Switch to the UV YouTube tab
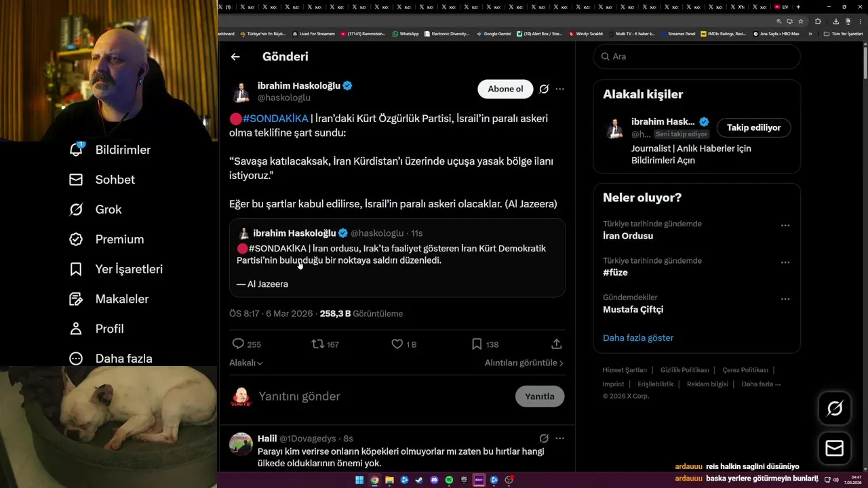 tap(781, 7)
